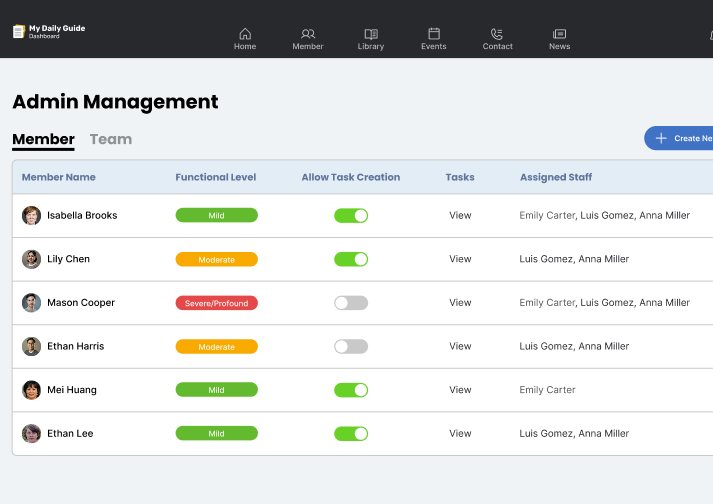Open the Events calendar icon
Screen dimensions: 713x504
click(434, 34)
